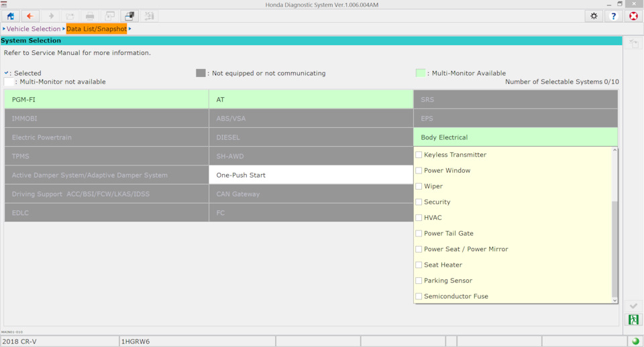Toggle the Semiconductor Fuse checkbox
Image resolution: width=644 pixels, height=347 pixels.
pos(419,296)
